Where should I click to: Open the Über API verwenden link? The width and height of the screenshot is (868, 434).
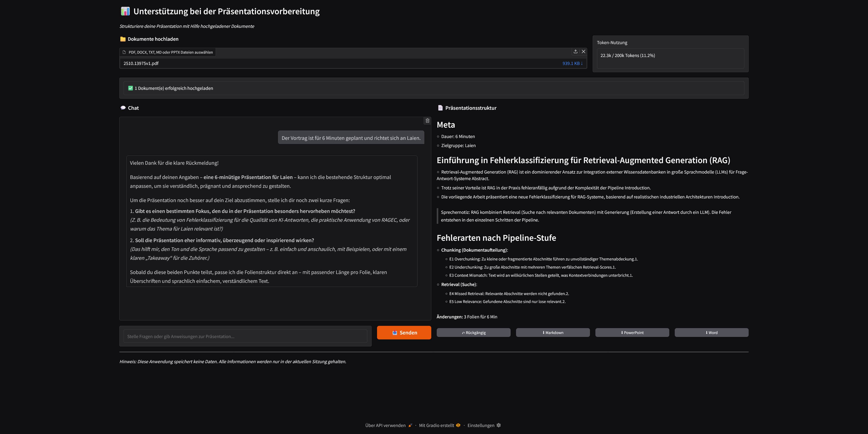point(385,425)
